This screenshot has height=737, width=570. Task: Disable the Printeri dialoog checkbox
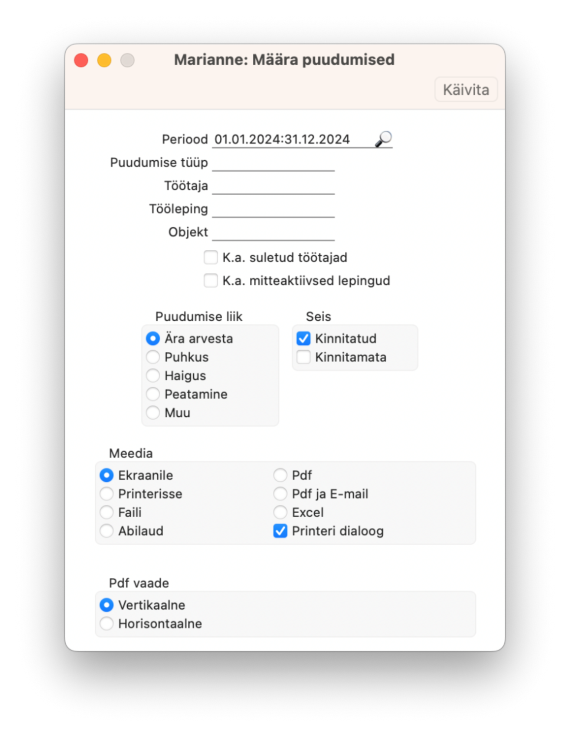click(280, 531)
